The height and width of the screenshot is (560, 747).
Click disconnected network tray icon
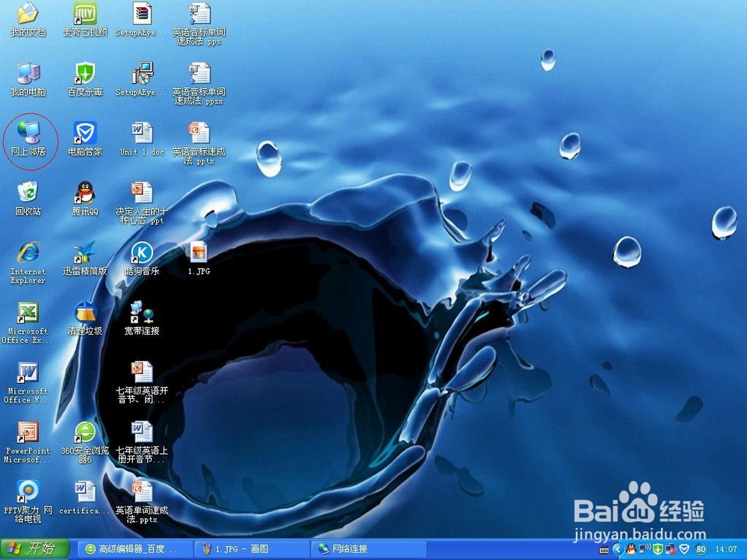[672, 550]
